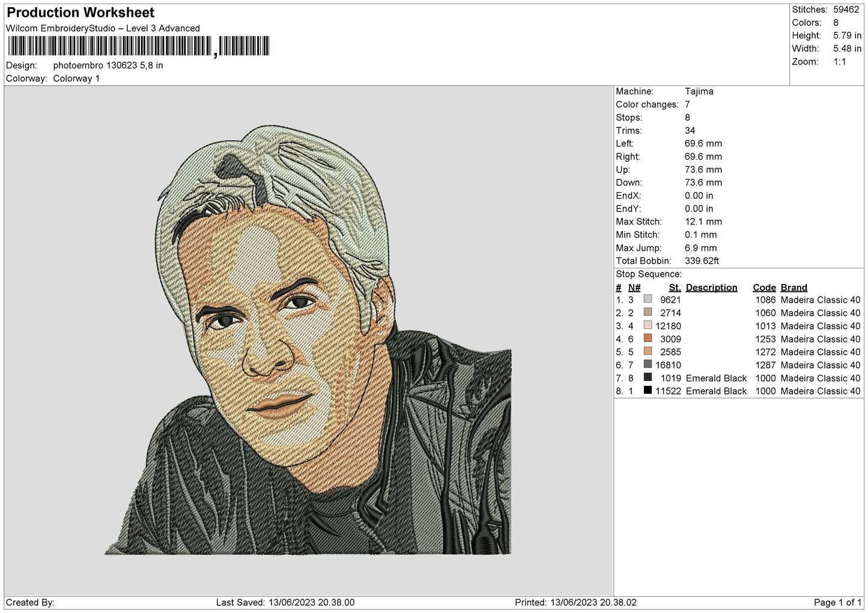This screenshot has width=868, height=613.
Task: Click the Max Stitch value '12.1 mm'
Action: [703, 222]
